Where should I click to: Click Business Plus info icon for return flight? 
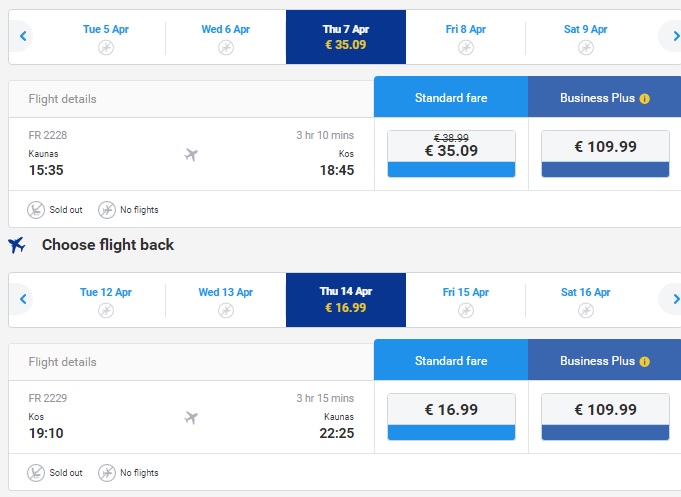tap(645, 361)
